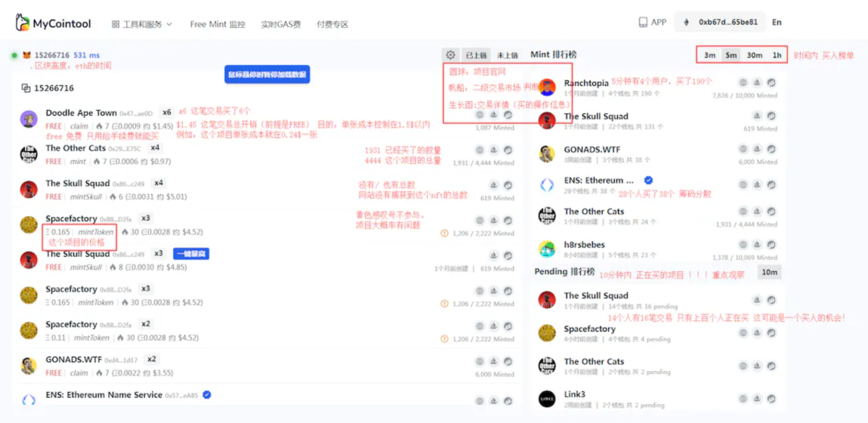Open the 实时GAS费 page
868x423 pixels.
pyautogui.click(x=281, y=24)
